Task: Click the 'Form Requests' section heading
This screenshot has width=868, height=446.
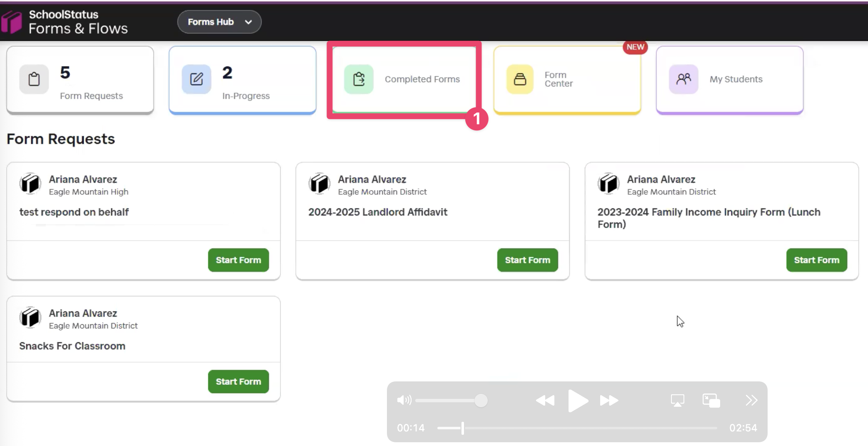Action: tap(61, 139)
